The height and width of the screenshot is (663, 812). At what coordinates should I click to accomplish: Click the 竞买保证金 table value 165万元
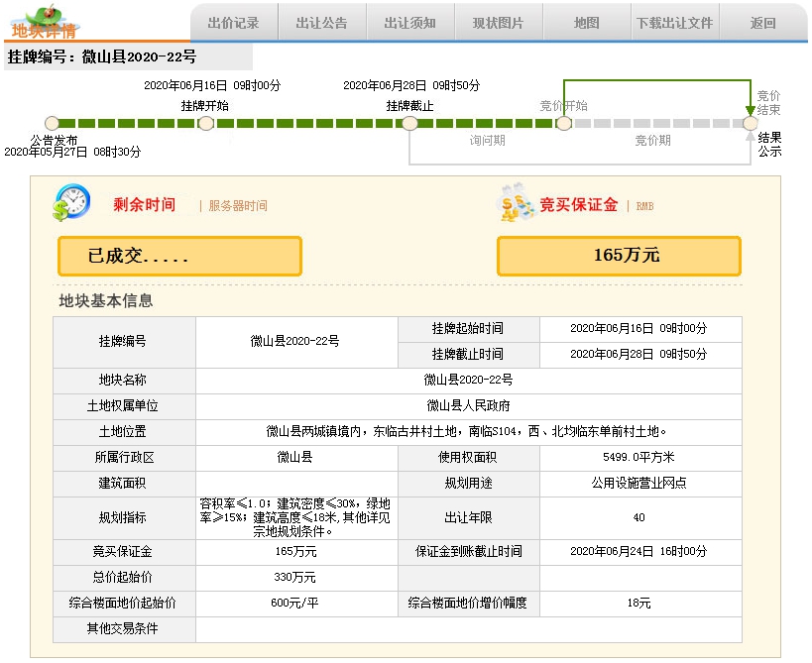point(296,552)
